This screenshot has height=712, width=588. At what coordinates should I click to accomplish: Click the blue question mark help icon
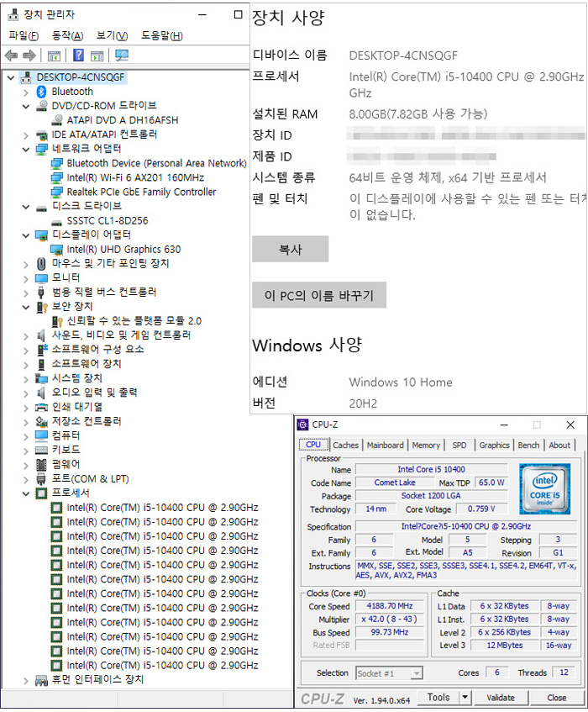(78, 55)
